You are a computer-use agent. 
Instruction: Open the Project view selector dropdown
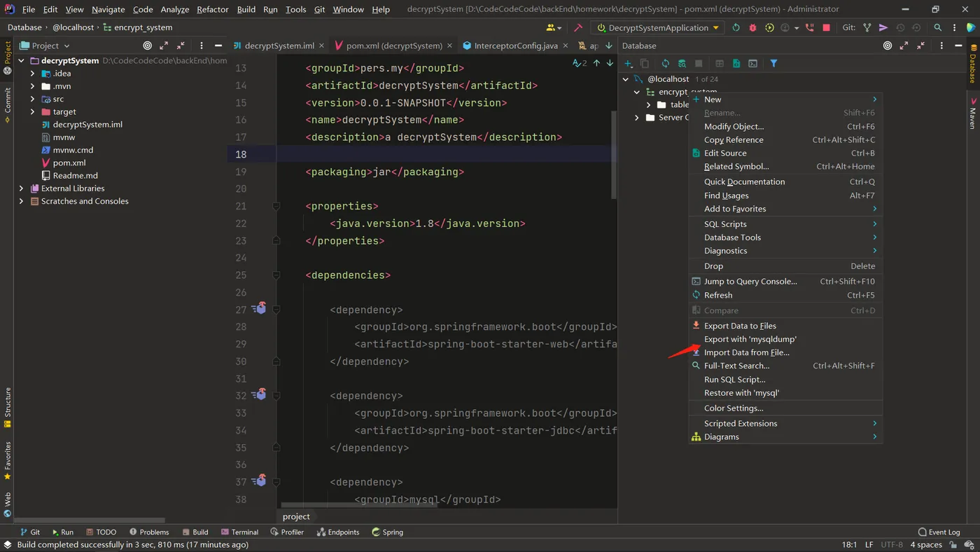pos(45,46)
